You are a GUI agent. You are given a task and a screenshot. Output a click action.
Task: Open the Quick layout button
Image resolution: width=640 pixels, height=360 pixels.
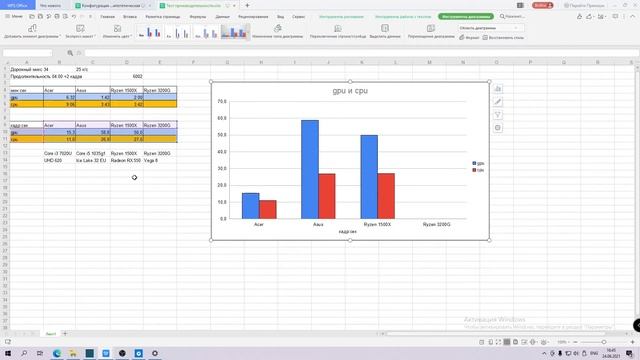click(x=80, y=31)
